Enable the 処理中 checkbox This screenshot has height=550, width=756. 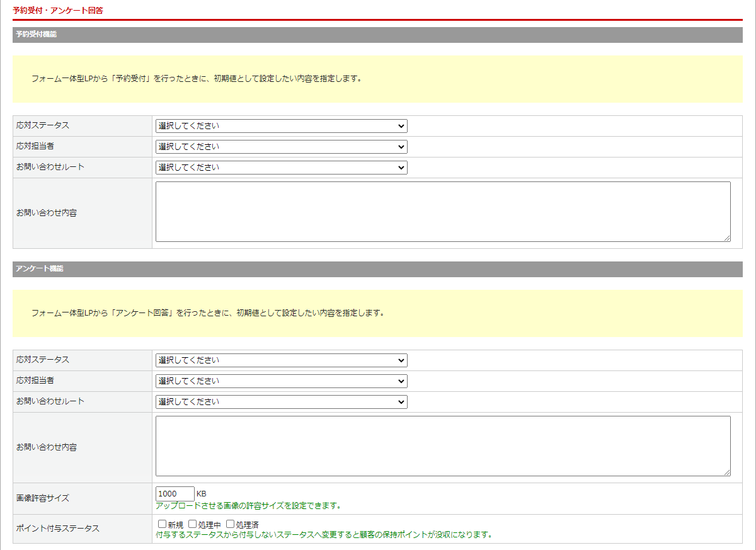tap(193, 524)
